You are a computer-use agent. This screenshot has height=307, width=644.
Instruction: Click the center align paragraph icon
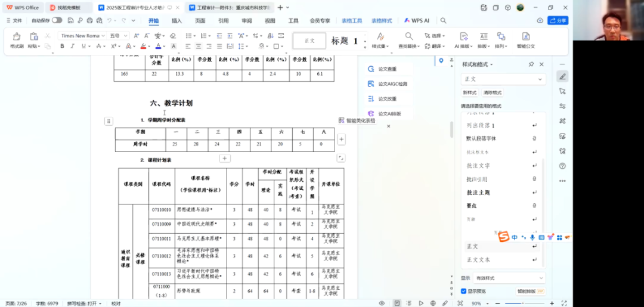(199, 46)
